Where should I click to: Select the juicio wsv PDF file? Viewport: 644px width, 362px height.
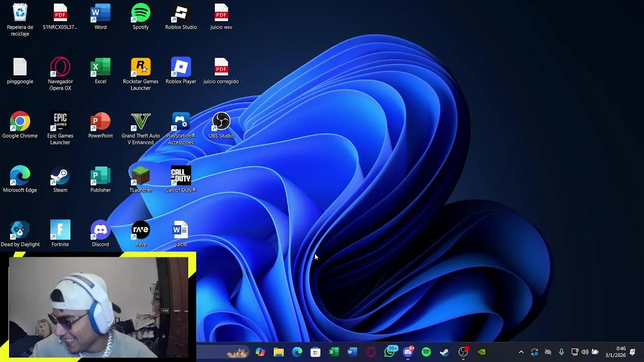click(221, 16)
